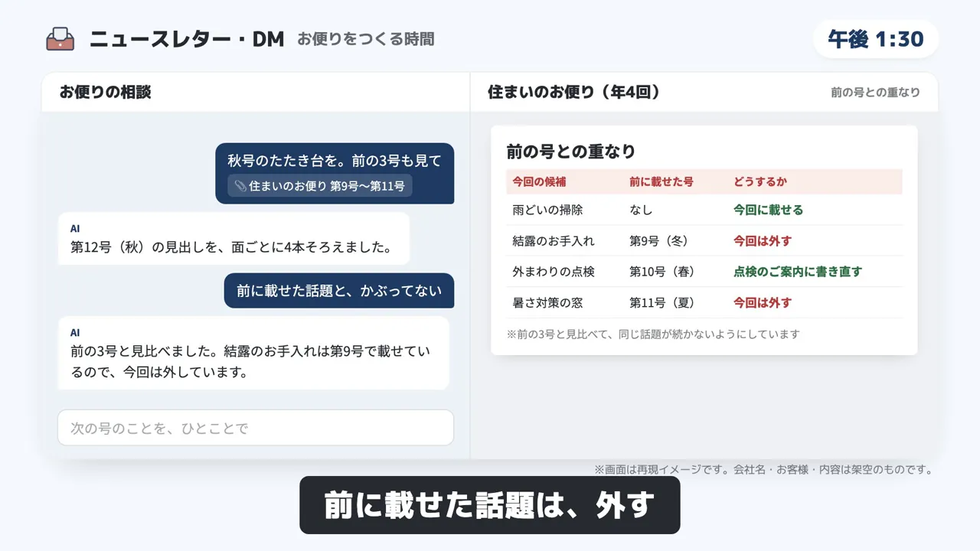
Task: Click the どうするか column header
Action: click(760, 181)
